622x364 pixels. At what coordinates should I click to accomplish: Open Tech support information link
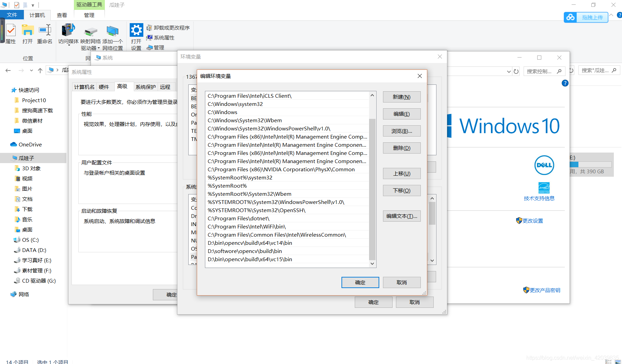pos(539,199)
